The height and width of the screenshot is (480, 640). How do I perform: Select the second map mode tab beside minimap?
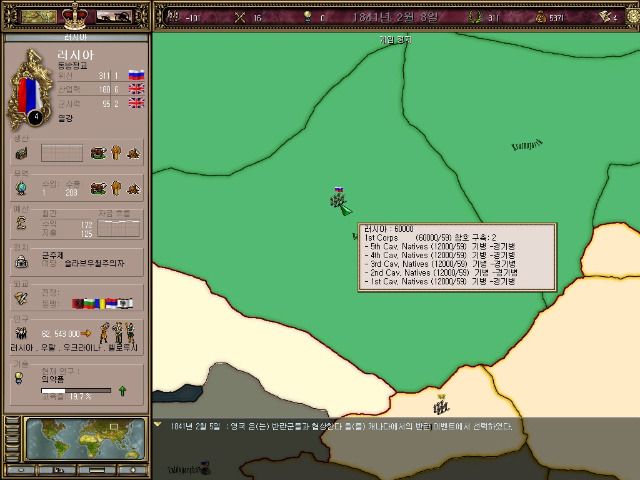tap(13, 430)
